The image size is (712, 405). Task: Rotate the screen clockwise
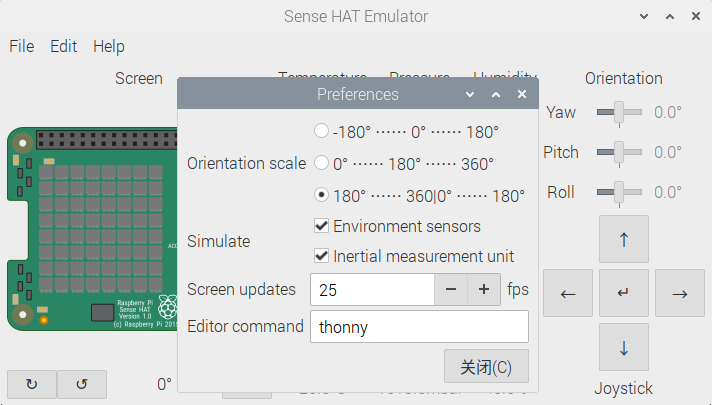click(31, 384)
